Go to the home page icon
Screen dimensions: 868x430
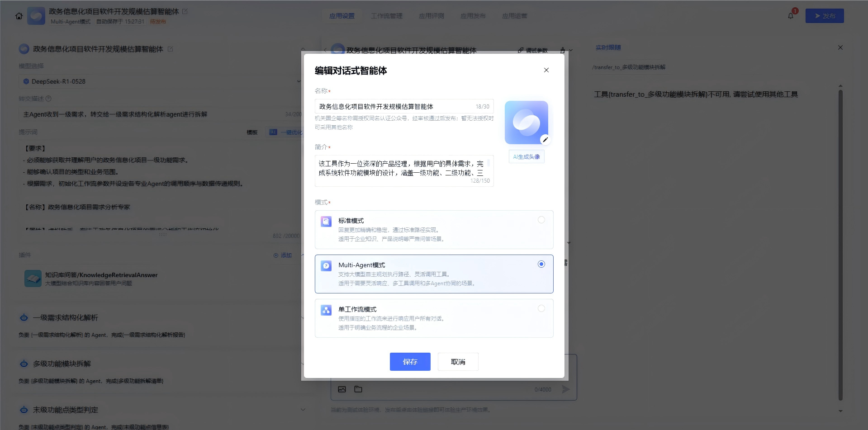[19, 16]
